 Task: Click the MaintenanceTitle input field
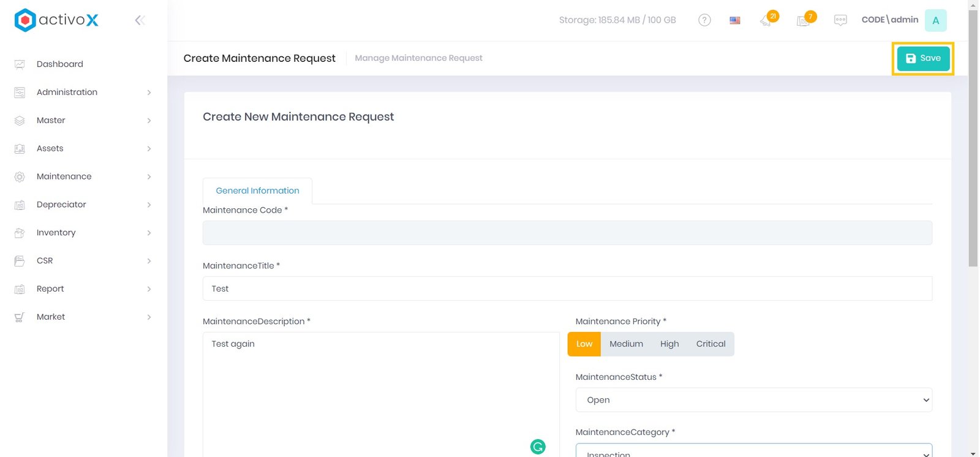click(x=567, y=289)
